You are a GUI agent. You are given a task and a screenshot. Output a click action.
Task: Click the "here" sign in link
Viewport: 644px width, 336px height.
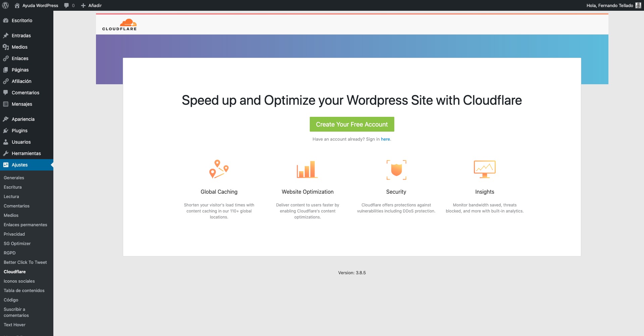pyautogui.click(x=385, y=139)
